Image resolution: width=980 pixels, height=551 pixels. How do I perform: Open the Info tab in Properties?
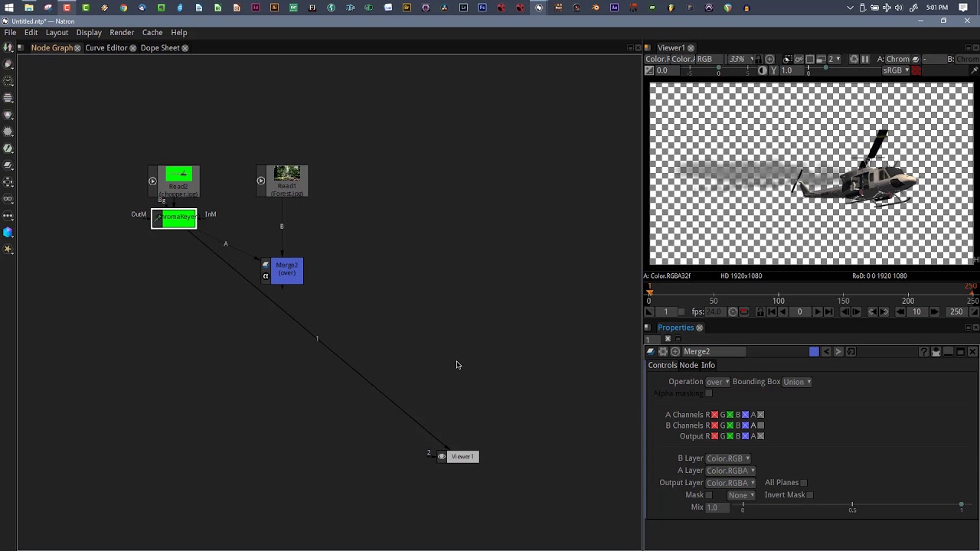coord(708,365)
